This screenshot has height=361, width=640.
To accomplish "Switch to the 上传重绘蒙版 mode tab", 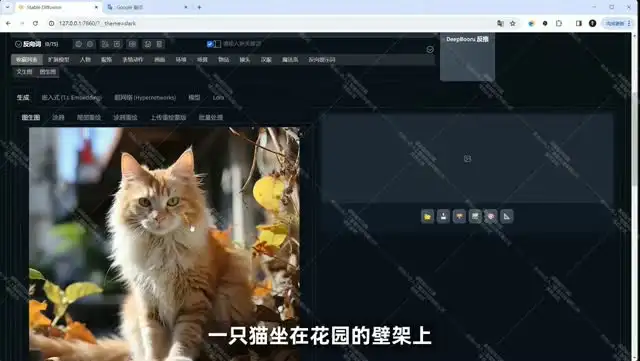I will click(x=168, y=118).
